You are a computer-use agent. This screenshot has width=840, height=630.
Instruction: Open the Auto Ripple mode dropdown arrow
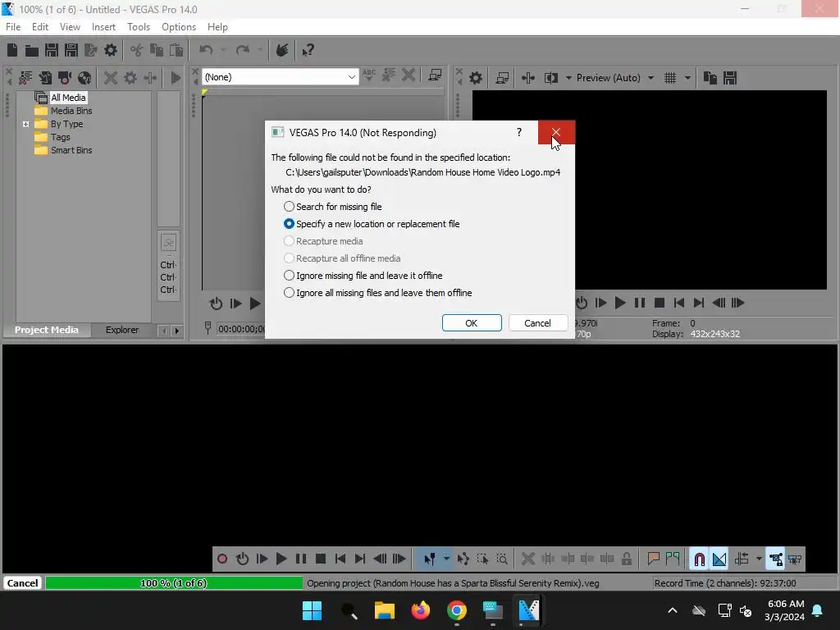point(759,559)
